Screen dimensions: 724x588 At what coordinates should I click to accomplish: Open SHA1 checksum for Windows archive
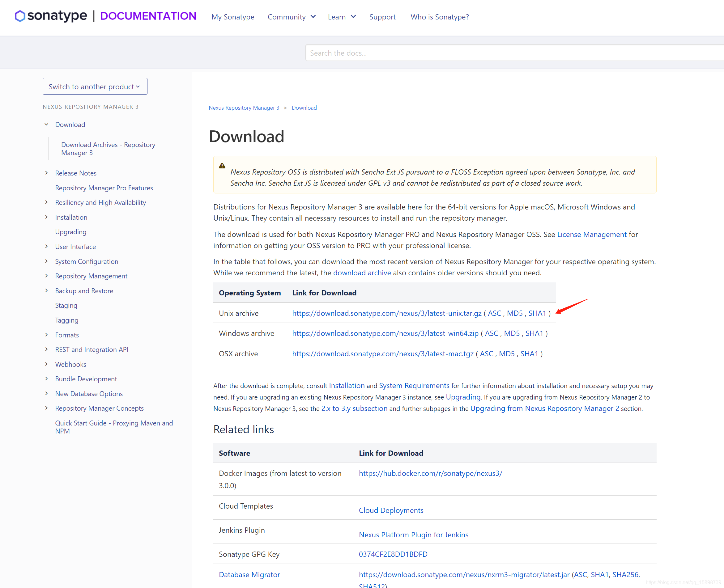point(534,333)
